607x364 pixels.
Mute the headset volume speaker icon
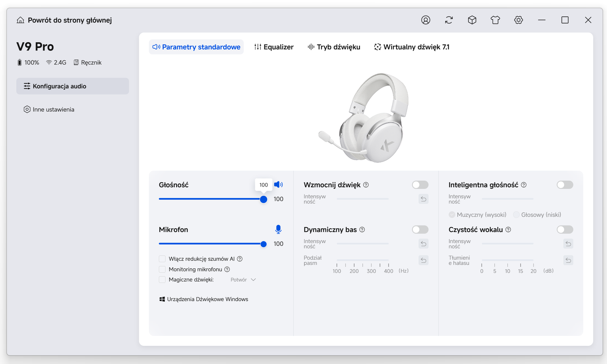click(x=279, y=185)
